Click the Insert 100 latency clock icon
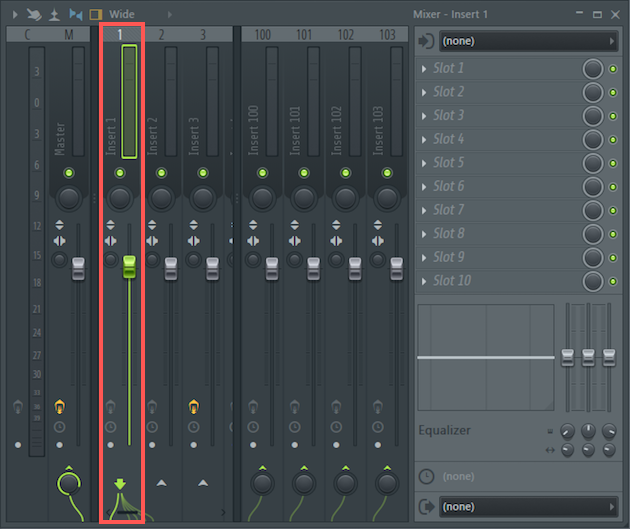The width and height of the screenshot is (630, 529). click(253, 427)
